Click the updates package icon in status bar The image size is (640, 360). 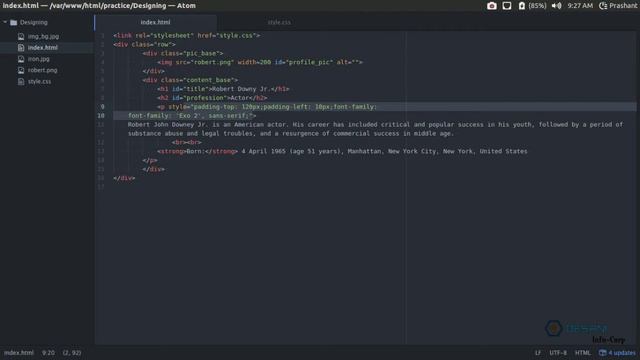click(602, 353)
